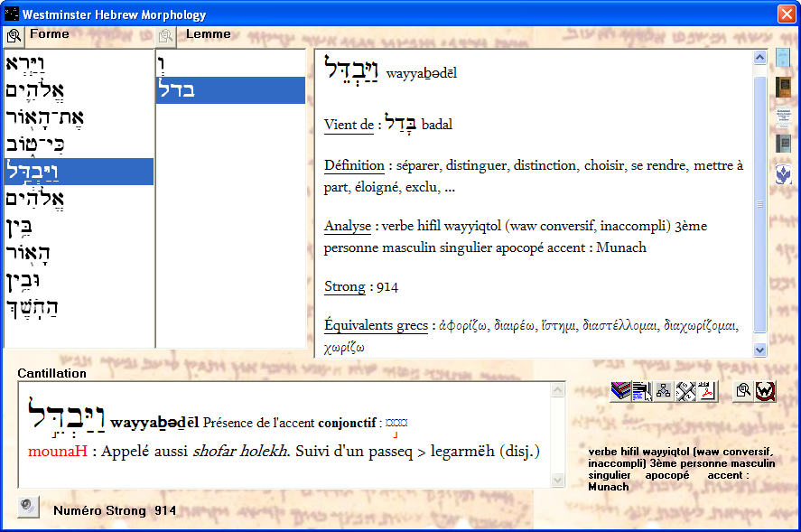Image resolution: width=801 pixels, height=532 pixels.
Task: Select the lemma ו in Lemme list
Action: (230, 64)
